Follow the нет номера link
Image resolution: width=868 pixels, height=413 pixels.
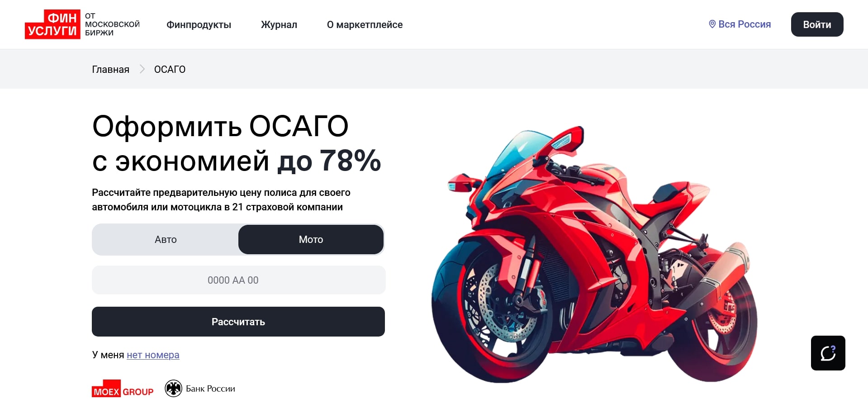click(x=153, y=355)
